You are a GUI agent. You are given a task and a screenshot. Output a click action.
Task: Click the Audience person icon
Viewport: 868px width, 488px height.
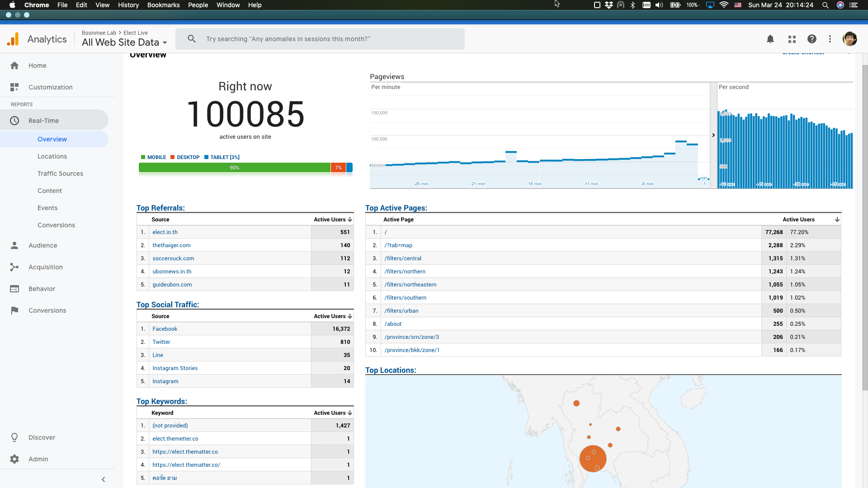coord(14,245)
